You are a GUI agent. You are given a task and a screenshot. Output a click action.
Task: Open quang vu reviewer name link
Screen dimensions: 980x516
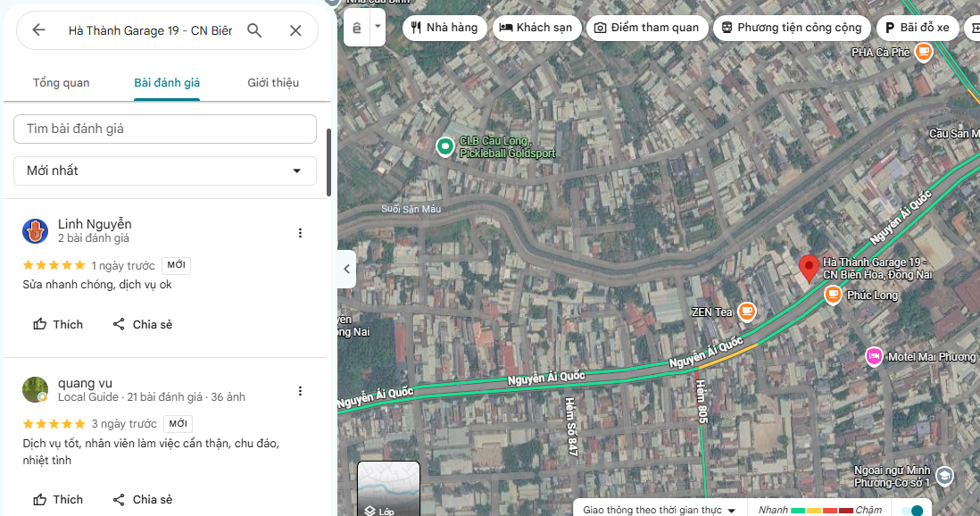pyautogui.click(x=85, y=383)
